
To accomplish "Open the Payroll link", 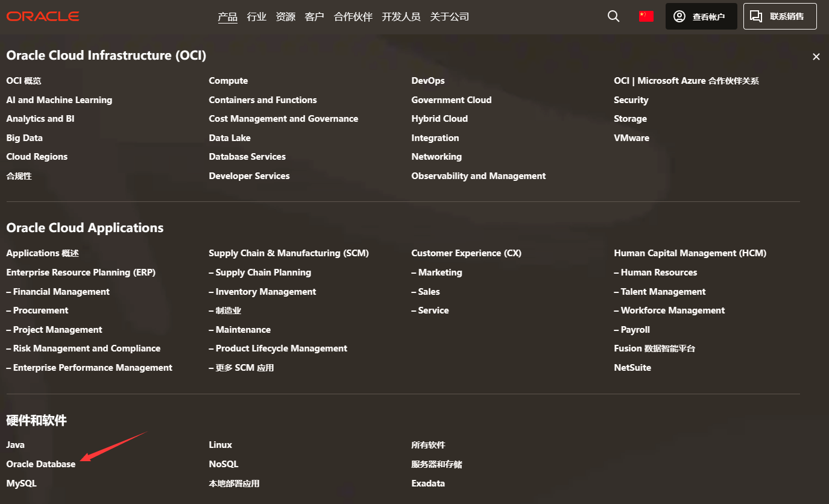I will pos(632,330).
